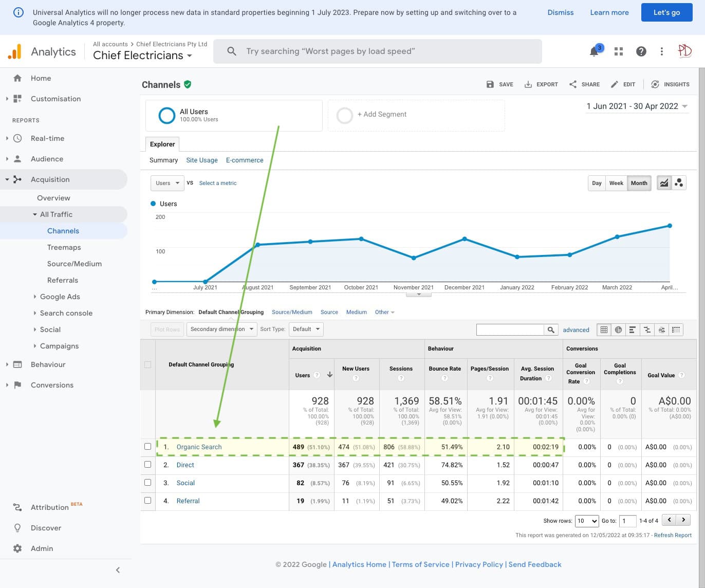
Task: Tick the Organic Search row checkbox
Action: (x=148, y=447)
